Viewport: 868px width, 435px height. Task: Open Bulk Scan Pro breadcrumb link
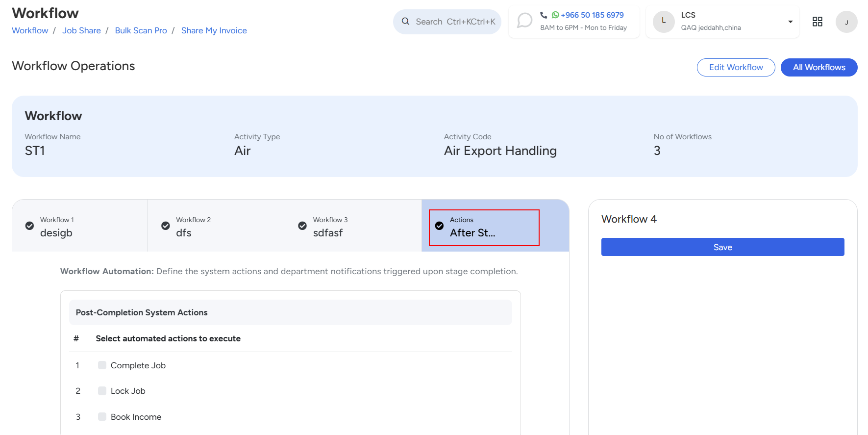pyautogui.click(x=141, y=30)
